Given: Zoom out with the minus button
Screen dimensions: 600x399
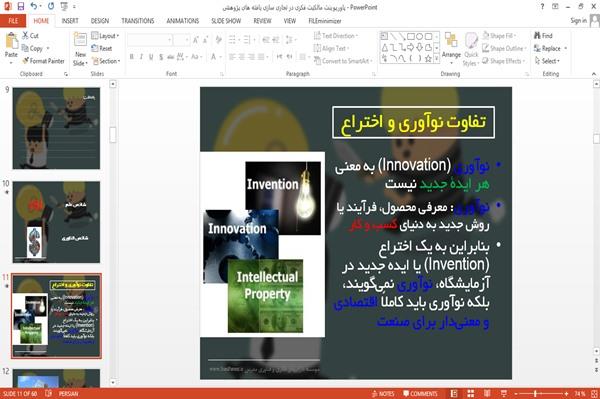Looking at the screenshot, I should click(515, 394).
